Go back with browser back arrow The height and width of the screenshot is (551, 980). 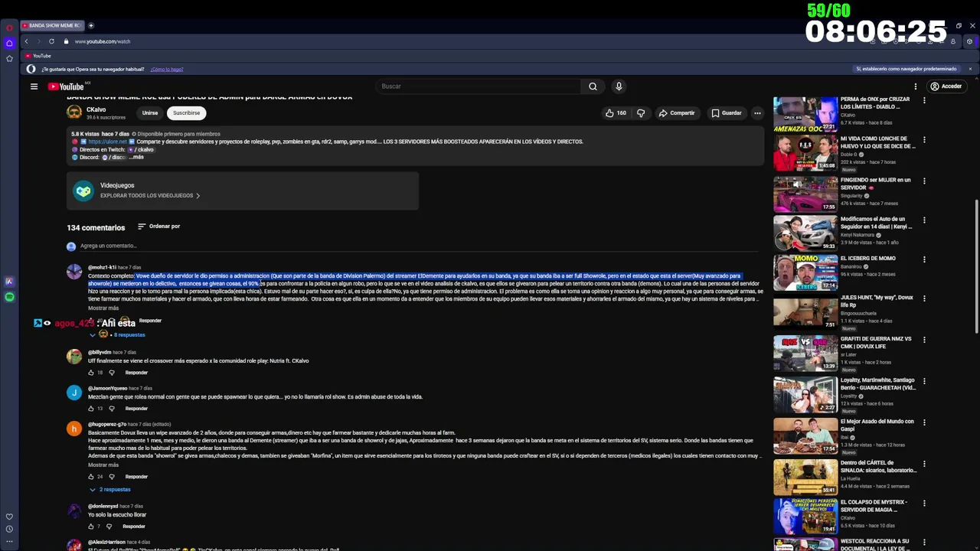(x=26, y=41)
